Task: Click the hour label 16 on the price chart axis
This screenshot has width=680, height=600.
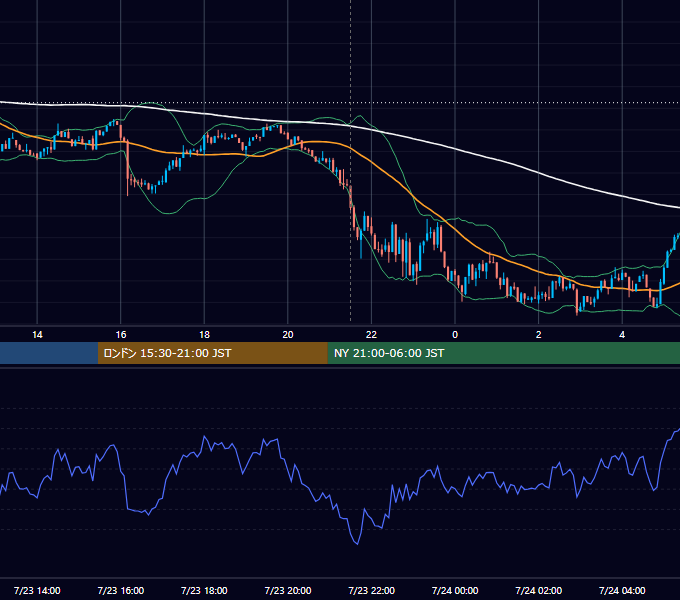Action: (x=121, y=335)
